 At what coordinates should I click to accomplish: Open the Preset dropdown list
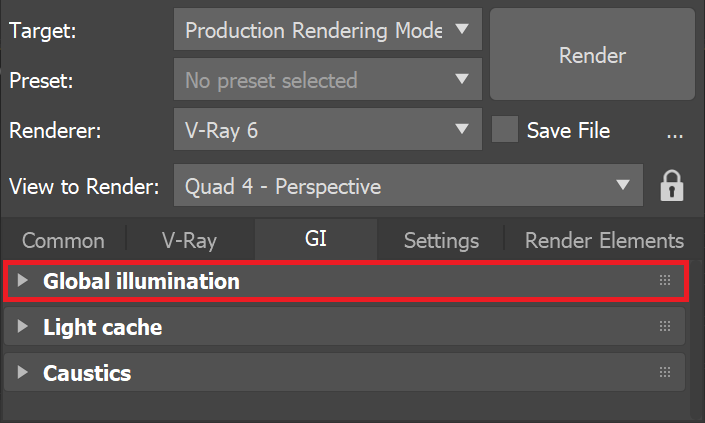(328, 80)
